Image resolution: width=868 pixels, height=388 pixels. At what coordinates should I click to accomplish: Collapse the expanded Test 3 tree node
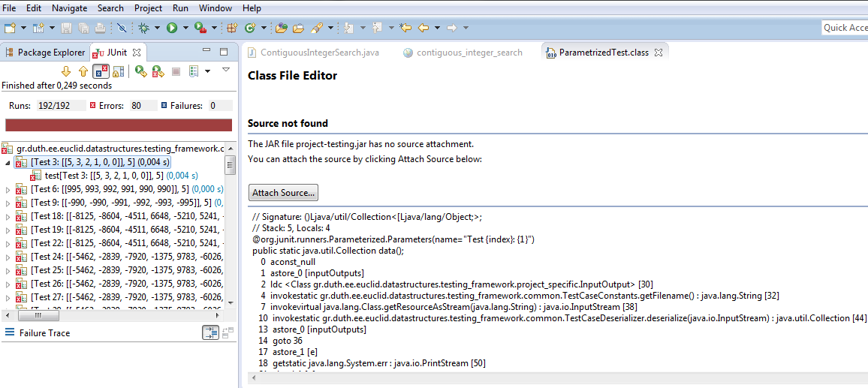point(8,162)
